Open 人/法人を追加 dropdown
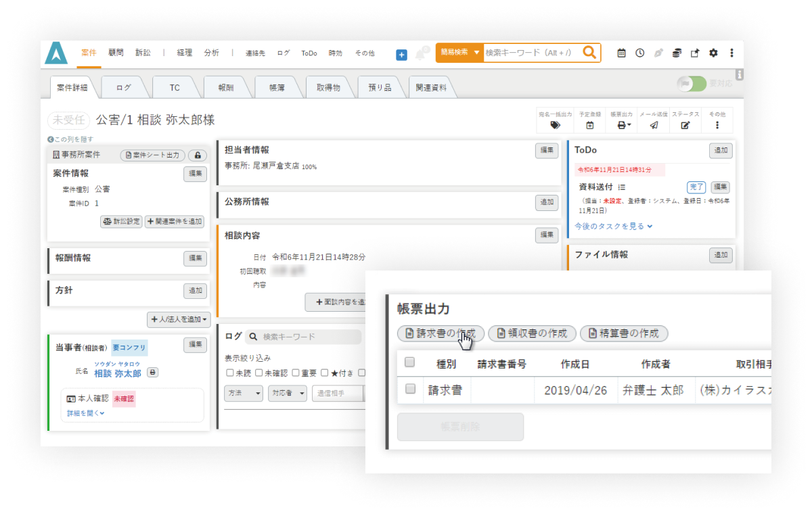This screenshot has height=514, width=812. click(x=179, y=319)
